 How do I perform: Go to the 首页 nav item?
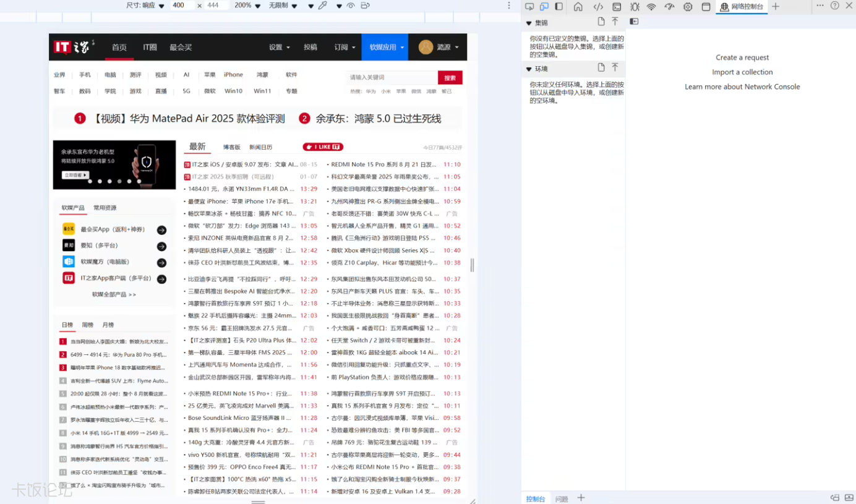119,47
